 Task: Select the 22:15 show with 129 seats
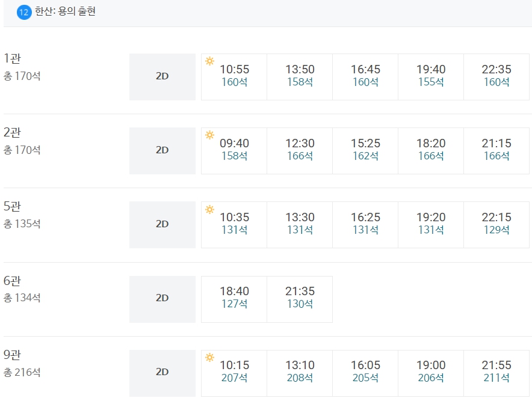[496, 224]
